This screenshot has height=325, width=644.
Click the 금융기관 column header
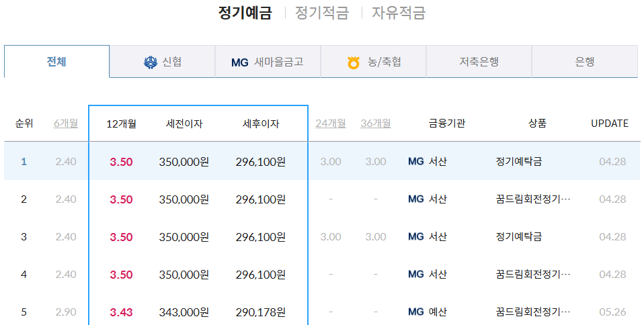coord(447,123)
